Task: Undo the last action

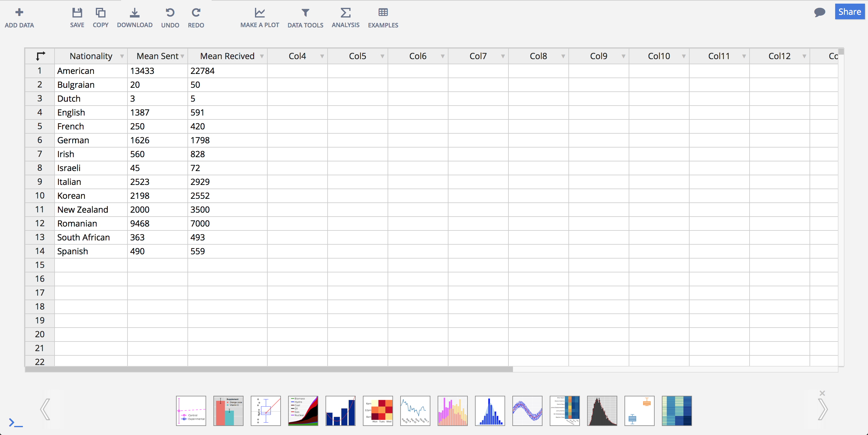Action: pos(170,13)
